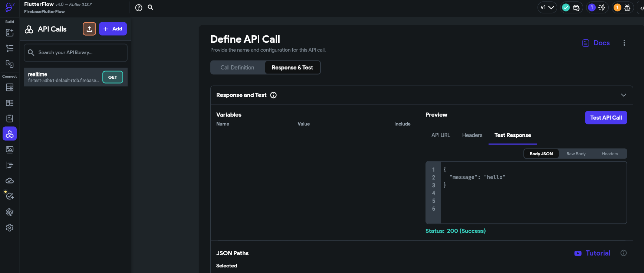Click the Add API call button
Image resolution: width=644 pixels, height=273 pixels.
[113, 29]
